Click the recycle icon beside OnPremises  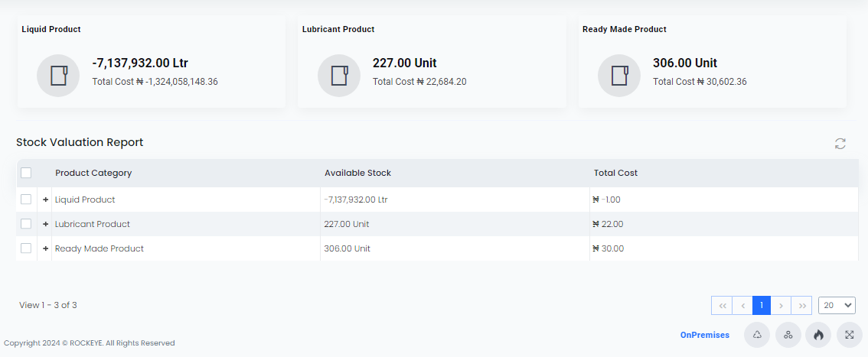coord(757,335)
